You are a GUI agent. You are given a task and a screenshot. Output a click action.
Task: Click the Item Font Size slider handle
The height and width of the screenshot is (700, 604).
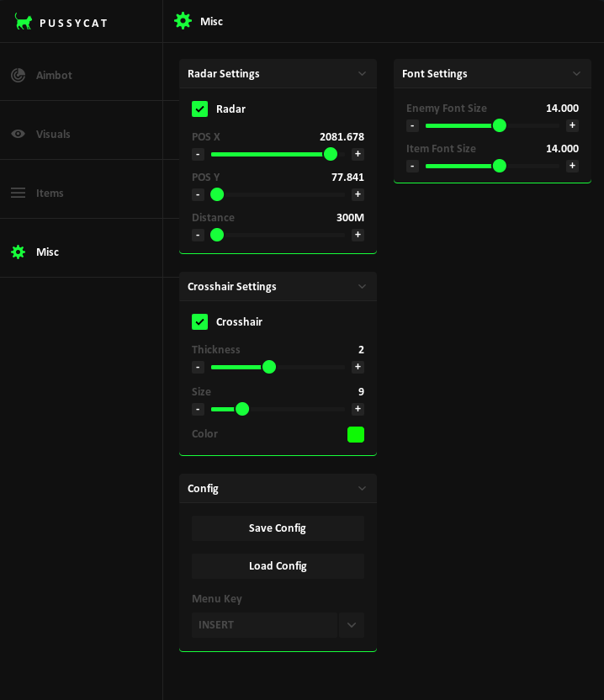click(499, 166)
